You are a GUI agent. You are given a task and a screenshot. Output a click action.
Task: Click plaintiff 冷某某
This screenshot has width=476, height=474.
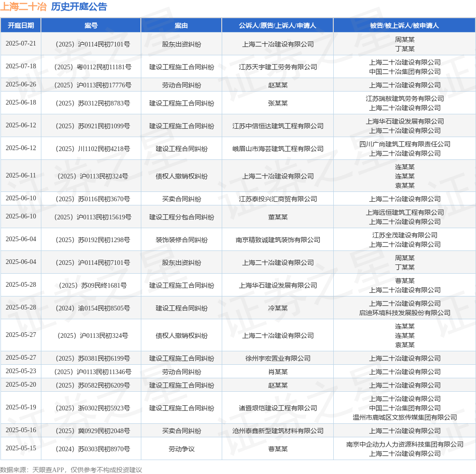point(278,308)
